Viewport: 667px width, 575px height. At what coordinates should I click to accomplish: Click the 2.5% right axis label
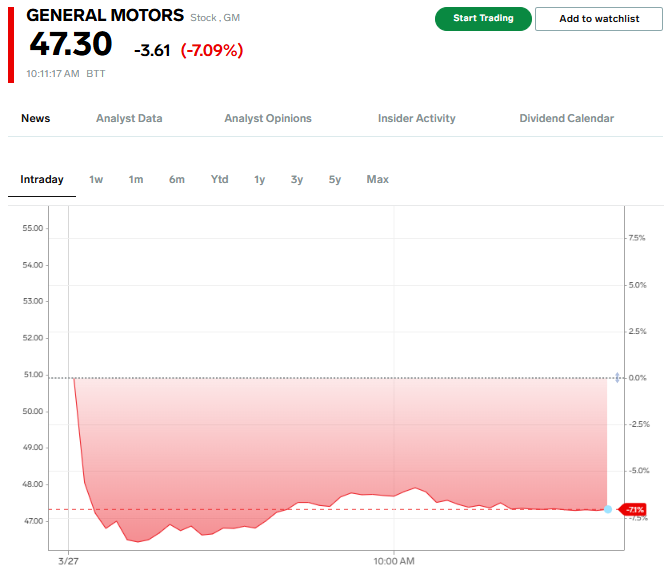click(637, 331)
